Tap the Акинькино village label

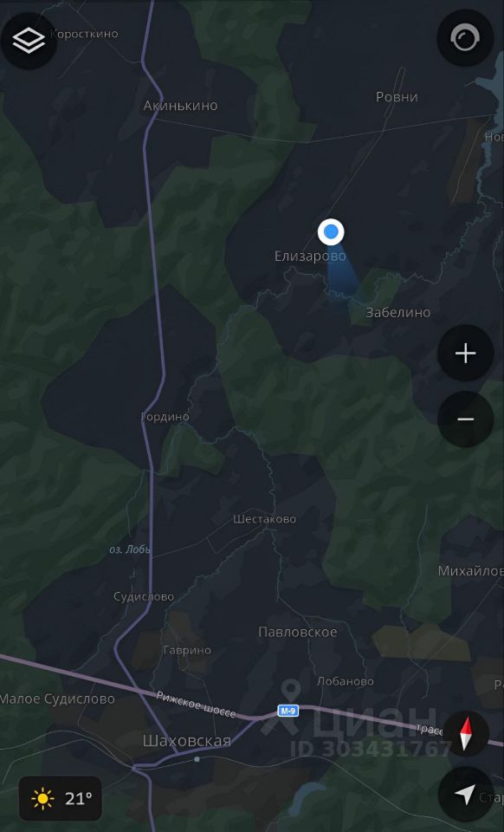click(180, 106)
